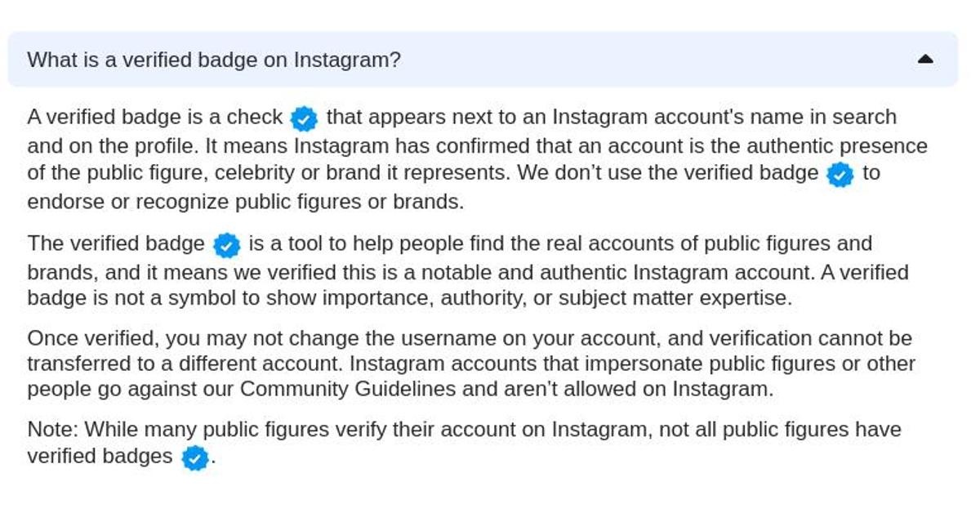Click the checkmark inside the badge in the Note line
Image resolution: width=980 pixels, height=513 pixels.
click(x=194, y=457)
